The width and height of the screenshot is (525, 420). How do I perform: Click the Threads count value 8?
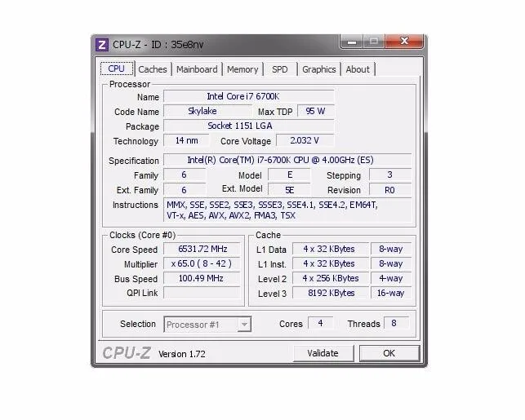point(396,323)
